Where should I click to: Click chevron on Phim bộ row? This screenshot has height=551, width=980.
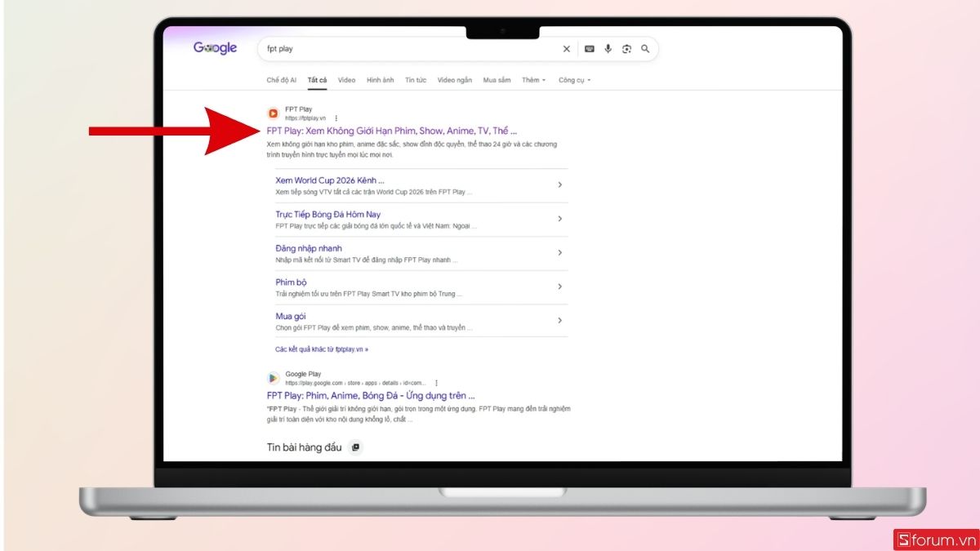[x=559, y=287]
